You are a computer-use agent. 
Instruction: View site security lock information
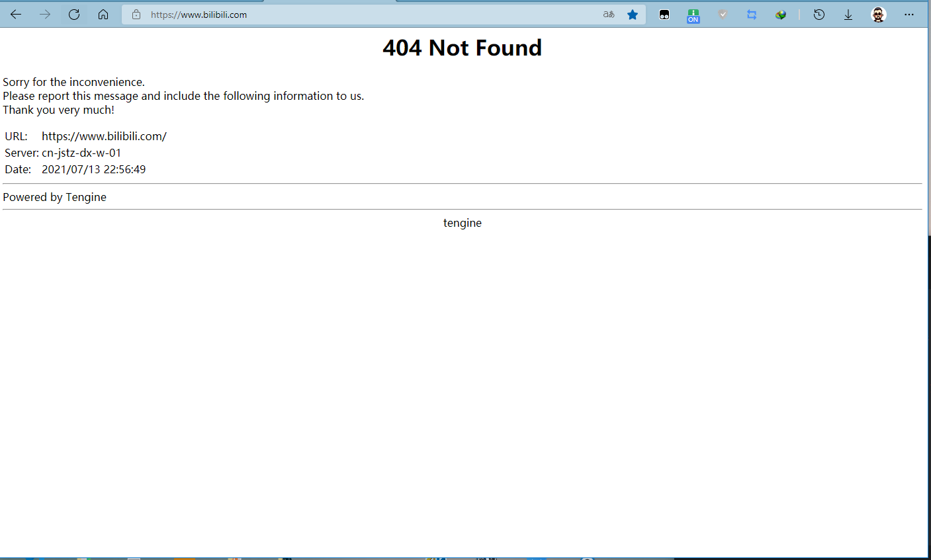pos(136,15)
